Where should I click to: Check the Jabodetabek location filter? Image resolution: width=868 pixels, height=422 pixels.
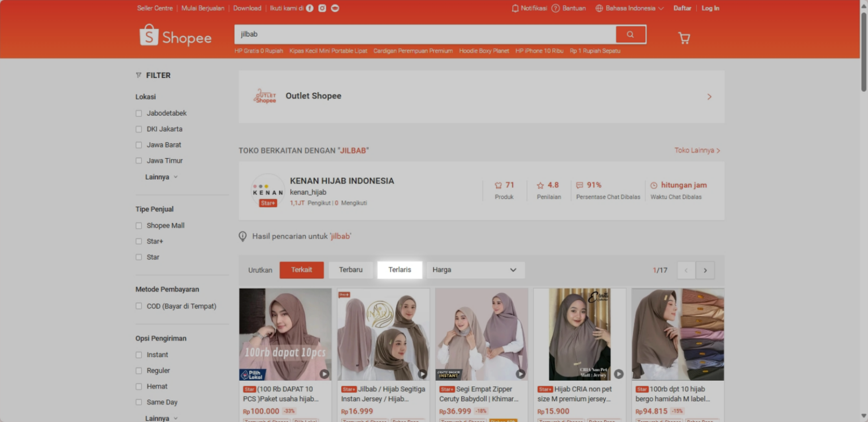tap(138, 113)
